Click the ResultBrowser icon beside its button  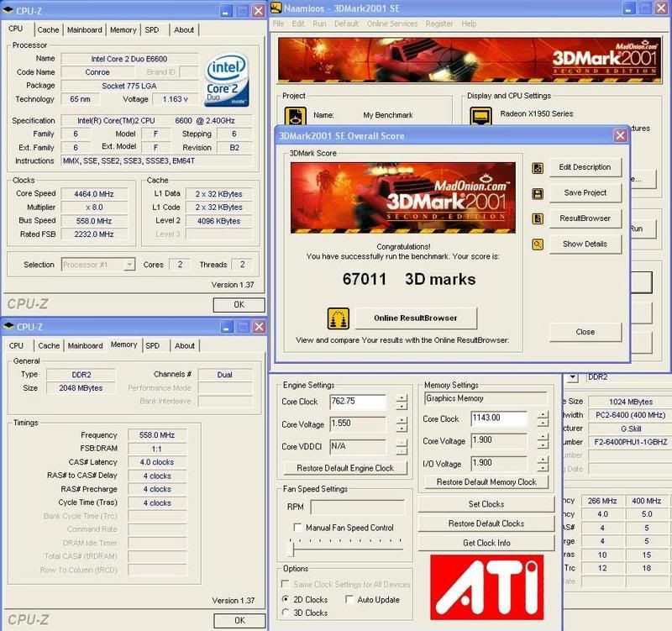pos(538,219)
